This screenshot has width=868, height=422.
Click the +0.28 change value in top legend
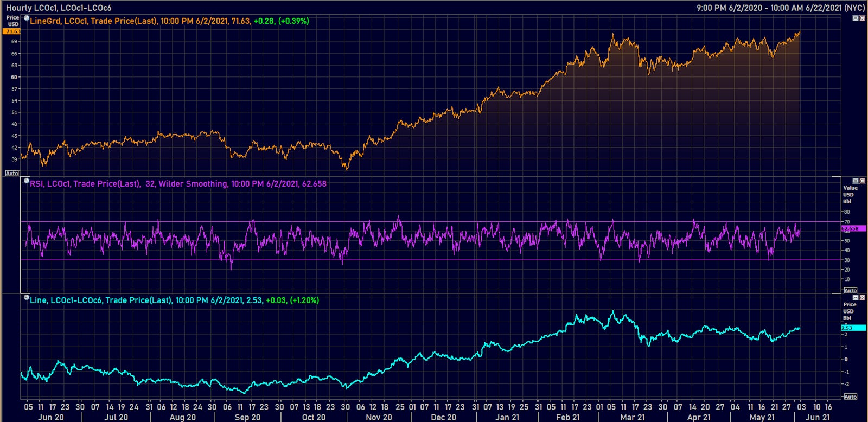coord(264,21)
